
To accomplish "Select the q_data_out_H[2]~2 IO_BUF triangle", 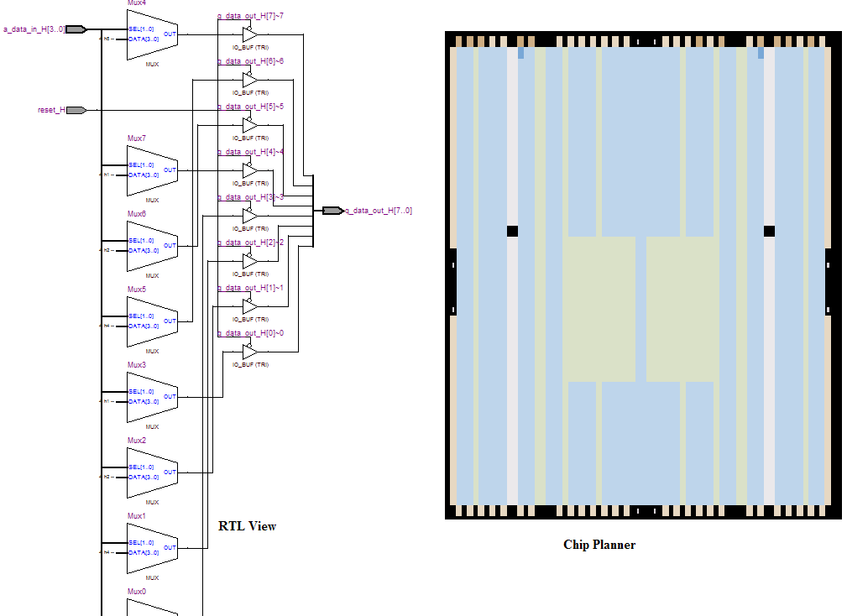I will click(x=249, y=261).
